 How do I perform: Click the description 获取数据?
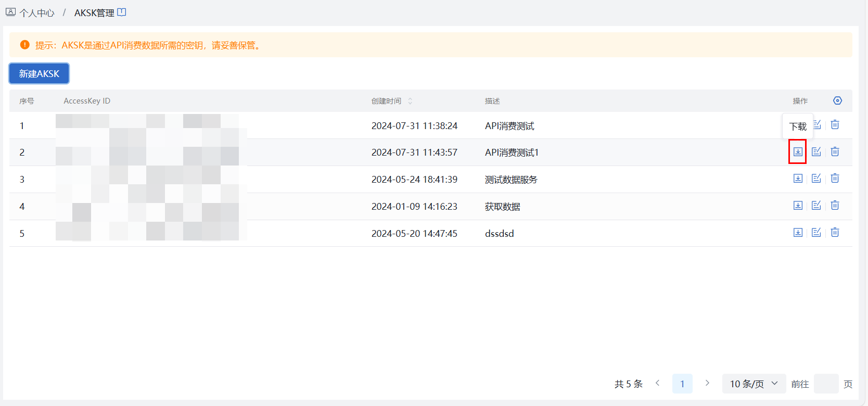pos(502,207)
